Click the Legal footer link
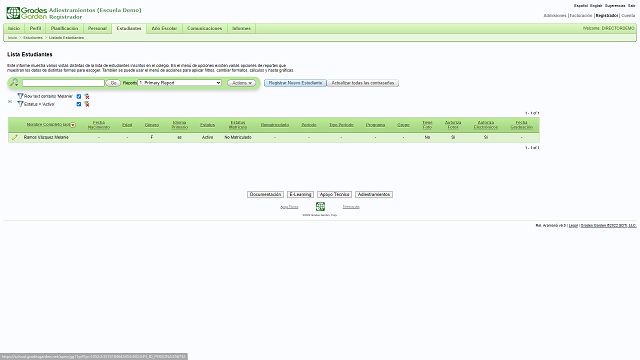 tap(573, 225)
